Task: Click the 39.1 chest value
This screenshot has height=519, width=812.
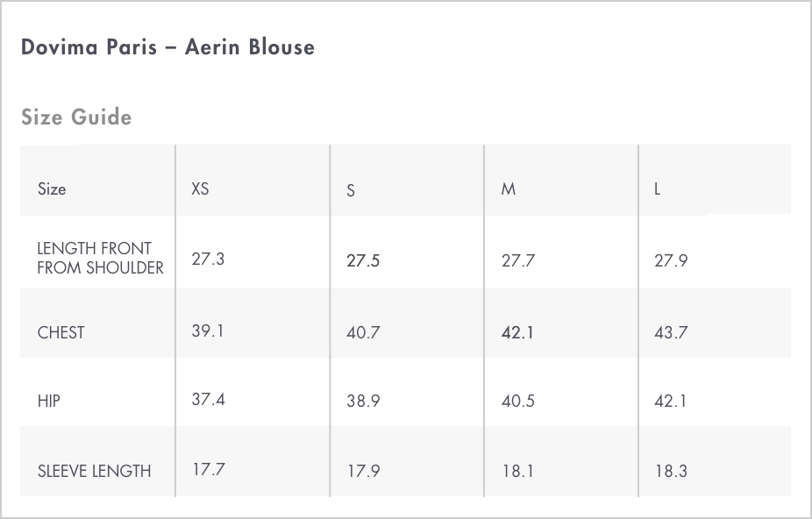Action: pos(208,331)
